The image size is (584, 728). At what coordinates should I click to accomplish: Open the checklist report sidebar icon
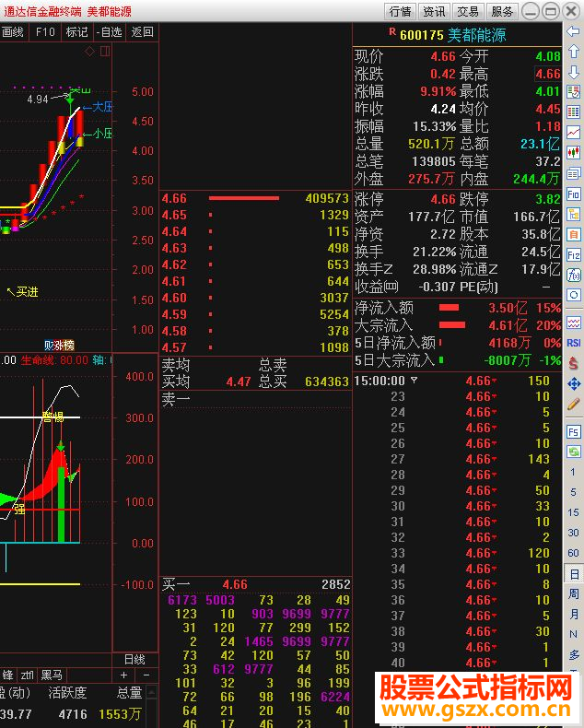(x=573, y=91)
